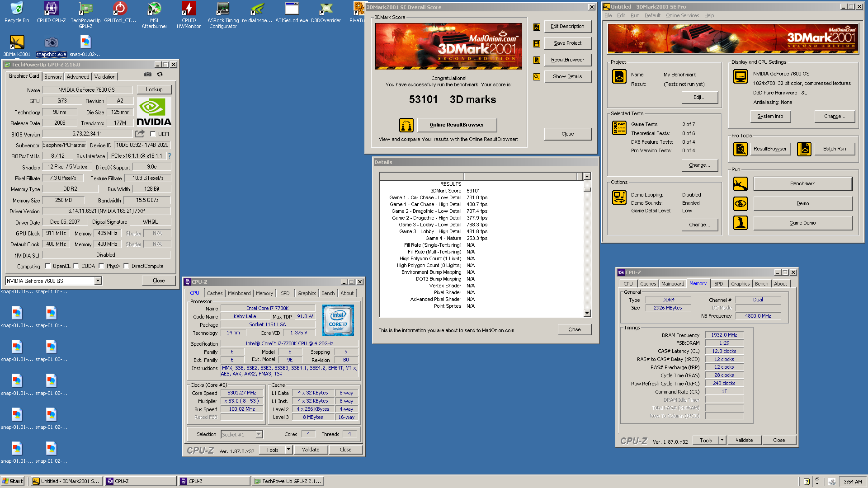
Task: Switch to the Sensors tab in GPU-Z
Action: 53,77
